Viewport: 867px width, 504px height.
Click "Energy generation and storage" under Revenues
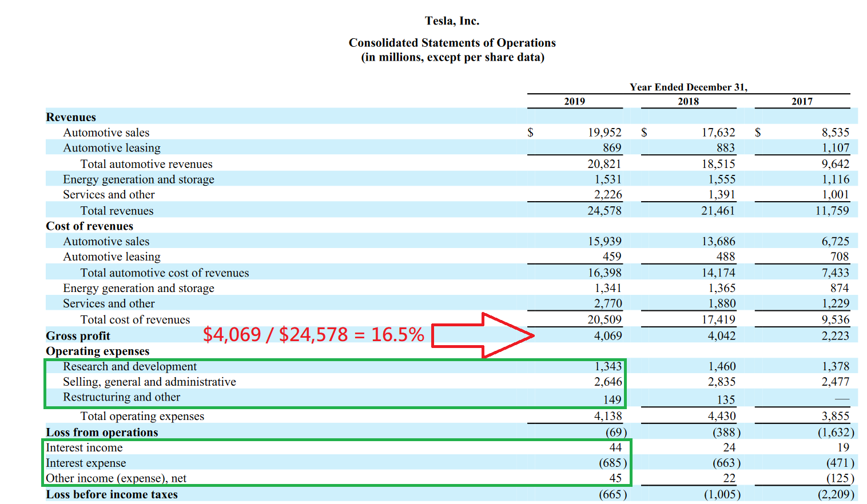click(x=138, y=179)
